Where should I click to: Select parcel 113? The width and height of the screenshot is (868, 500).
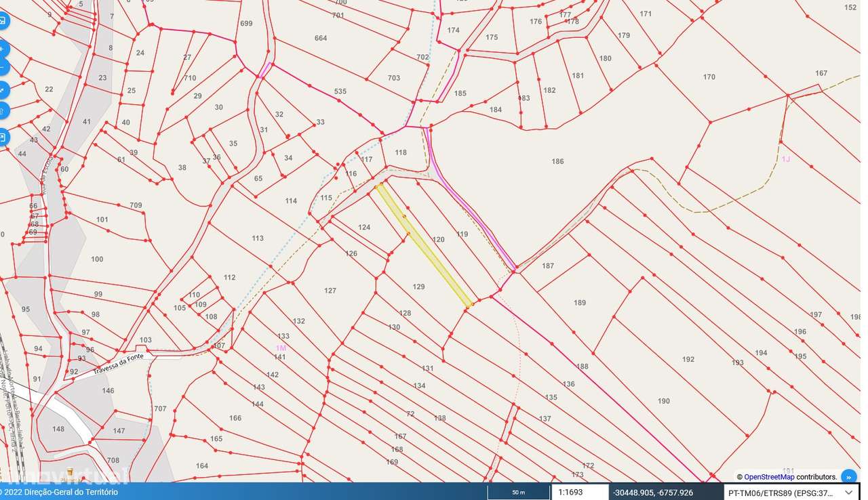[x=258, y=238]
